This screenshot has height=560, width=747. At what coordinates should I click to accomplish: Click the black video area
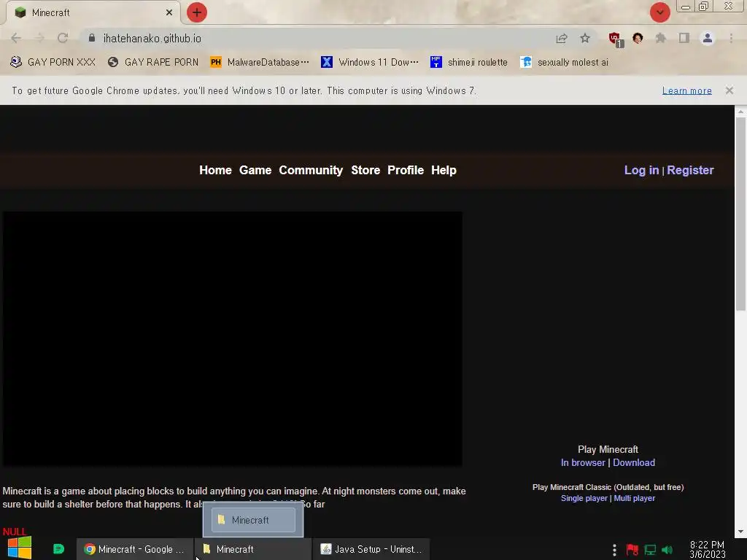[x=233, y=339]
